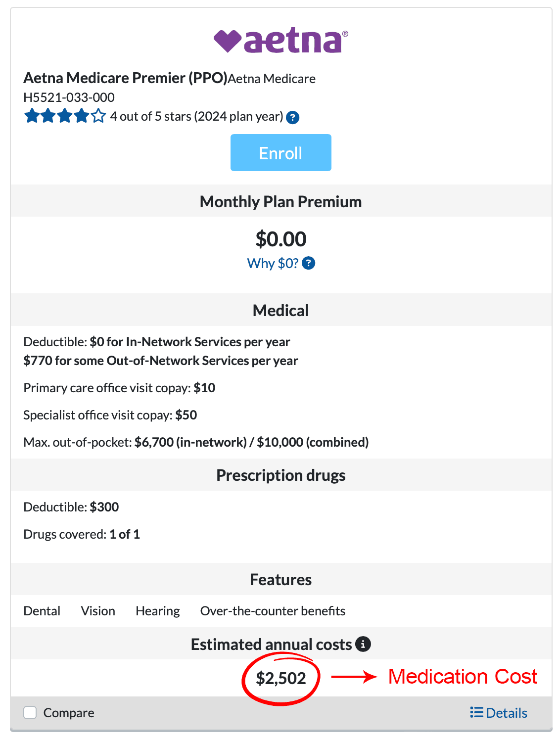Click the Why $0 question mark icon

coord(309,263)
